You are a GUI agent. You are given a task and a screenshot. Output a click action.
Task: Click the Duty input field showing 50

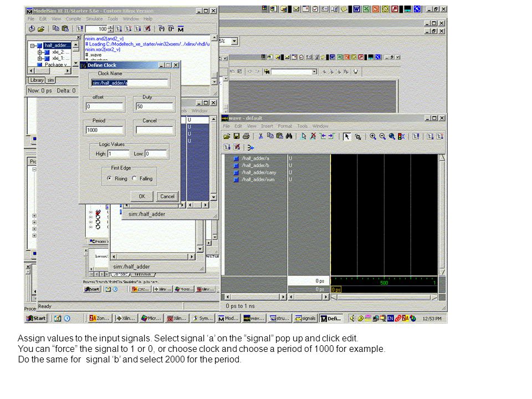(x=155, y=106)
